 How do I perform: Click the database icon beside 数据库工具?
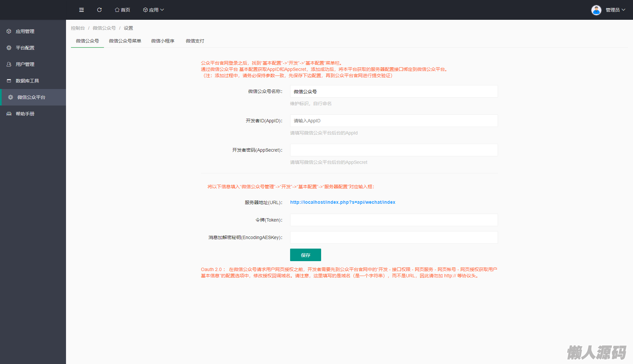pos(9,81)
